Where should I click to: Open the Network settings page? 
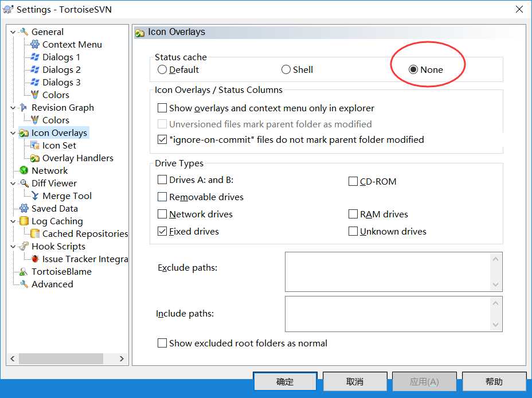tap(49, 171)
